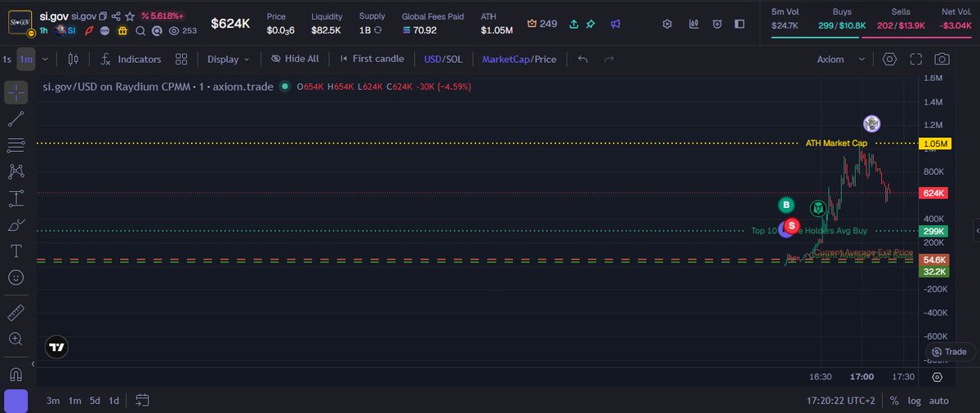Viewport: 980px width, 413px height.
Task: Toggle auto scale
Action: point(939,401)
